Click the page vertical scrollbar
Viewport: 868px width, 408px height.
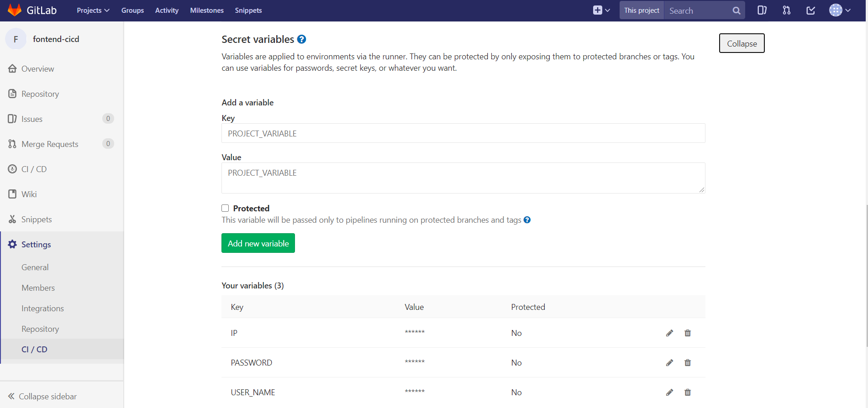coord(867,276)
